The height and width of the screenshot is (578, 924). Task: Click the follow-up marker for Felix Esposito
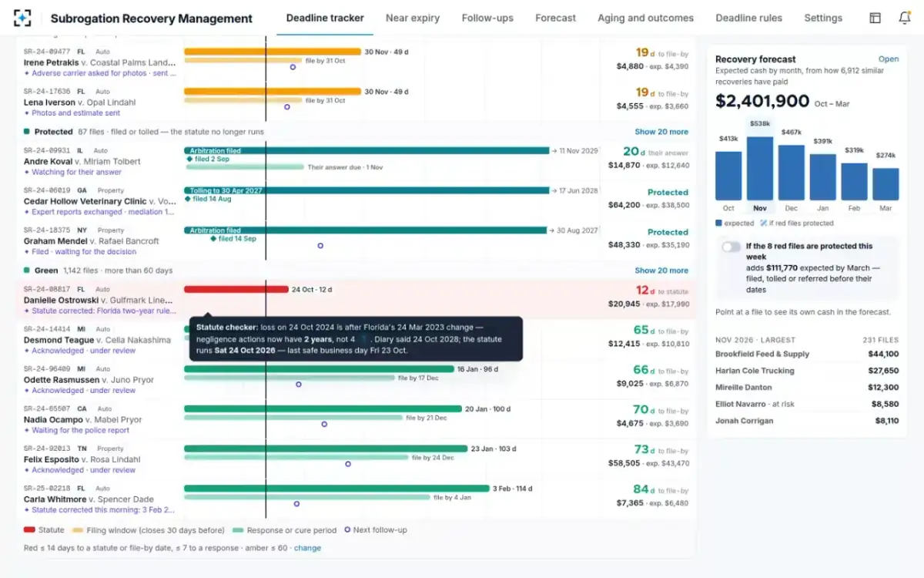click(348, 464)
